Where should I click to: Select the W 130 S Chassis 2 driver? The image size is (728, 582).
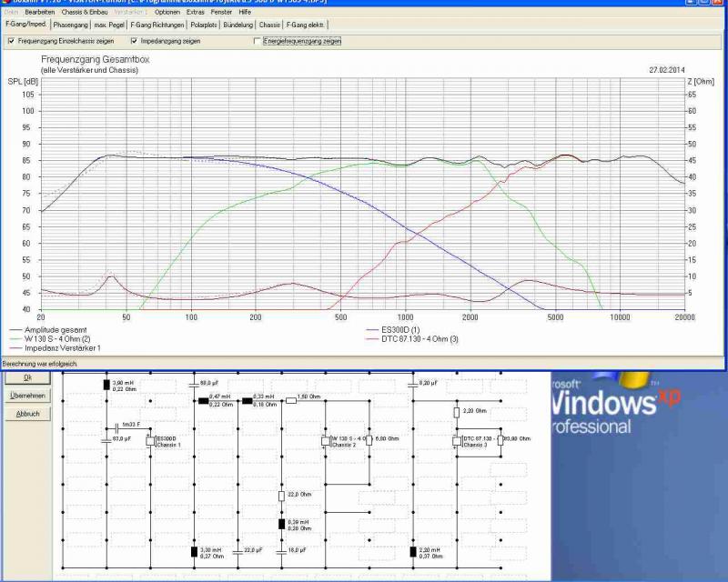(x=325, y=441)
